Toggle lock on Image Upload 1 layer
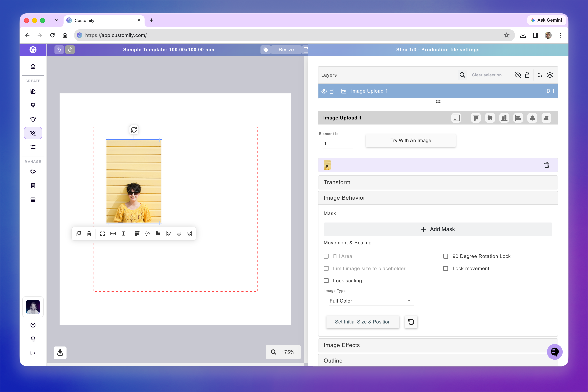 coord(332,91)
